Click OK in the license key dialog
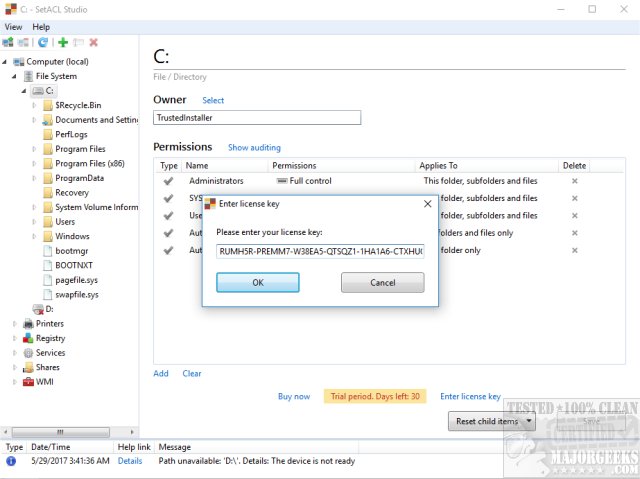This screenshot has height=479, width=640. [x=258, y=282]
